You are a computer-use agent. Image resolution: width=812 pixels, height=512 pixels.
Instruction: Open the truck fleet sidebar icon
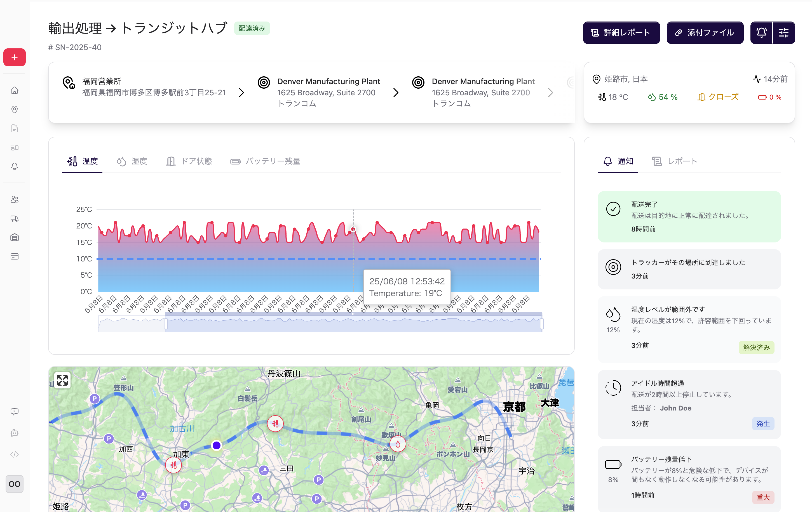15,218
